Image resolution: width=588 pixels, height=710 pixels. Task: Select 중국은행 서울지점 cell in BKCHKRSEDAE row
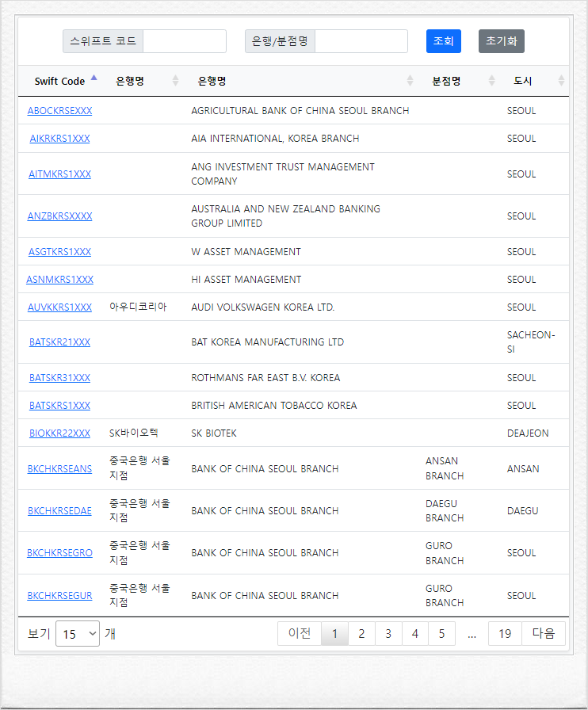(139, 510)
